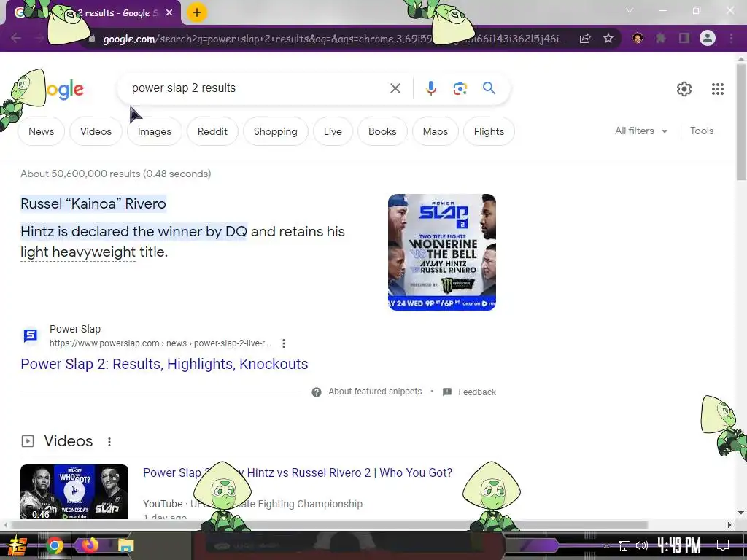Close the Google results tab
This screenshot has width=747, height=560.
coord(169,13)
